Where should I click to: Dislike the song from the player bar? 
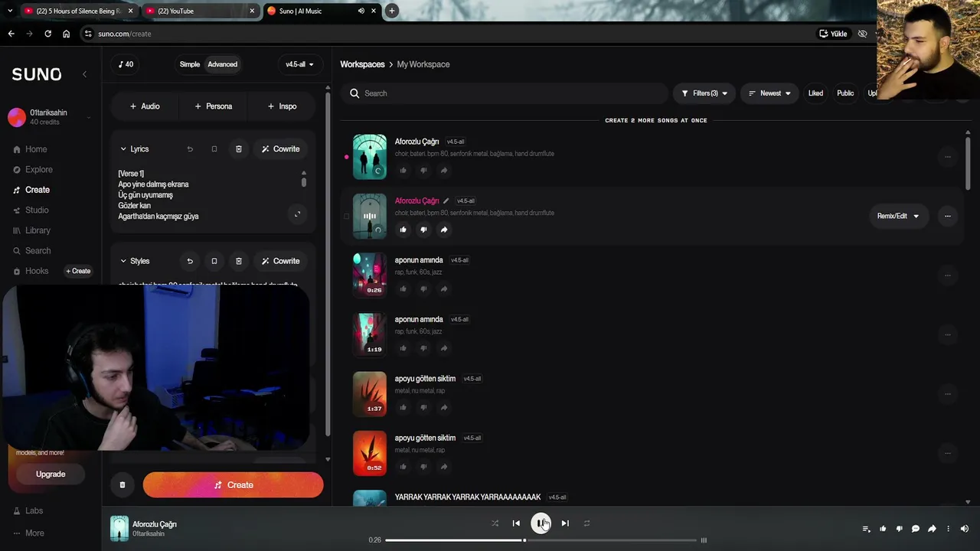click(899, 529)
